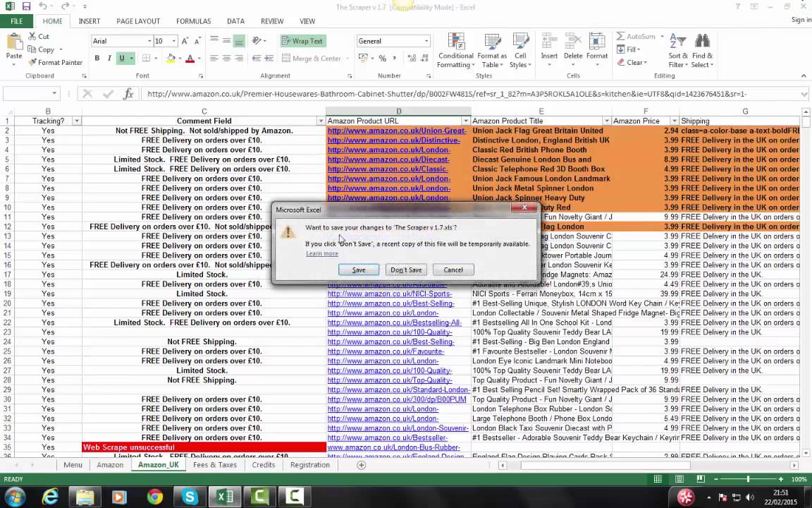Switch to the INSERT ribbon tab
812x508 pixels.
pos(90,21)
